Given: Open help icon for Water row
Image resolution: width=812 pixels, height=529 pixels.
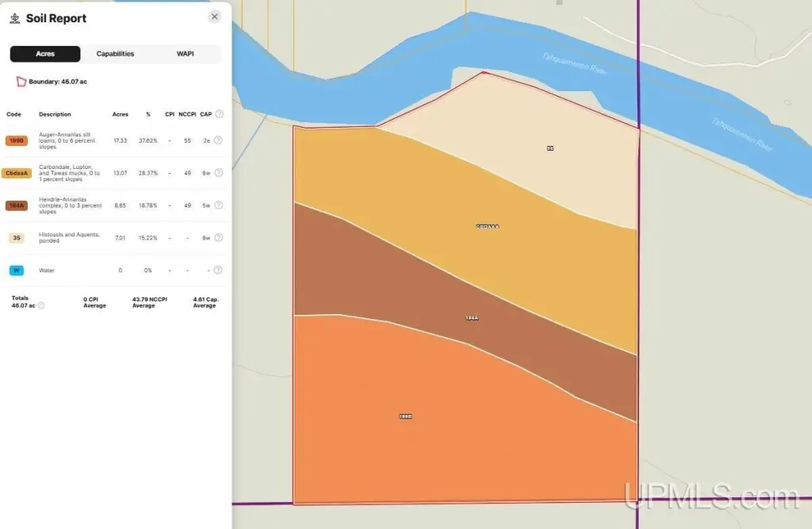Looking at the screenshot, I should pos(218,270).
